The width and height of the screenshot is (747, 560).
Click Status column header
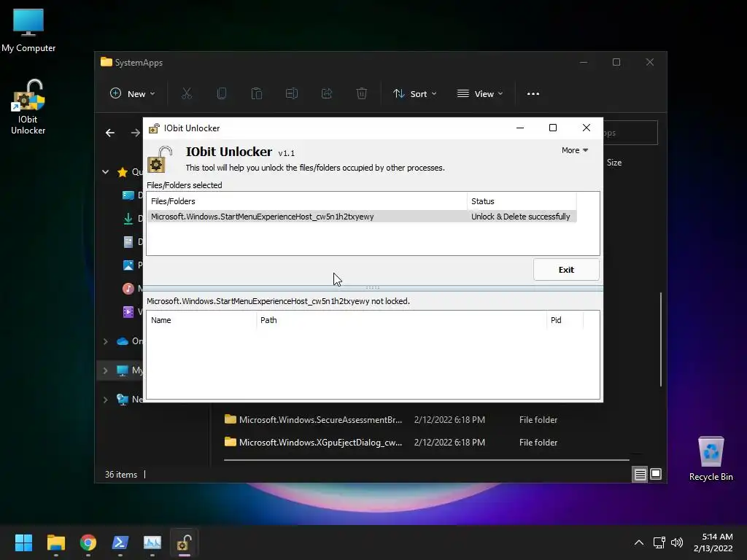522,201
